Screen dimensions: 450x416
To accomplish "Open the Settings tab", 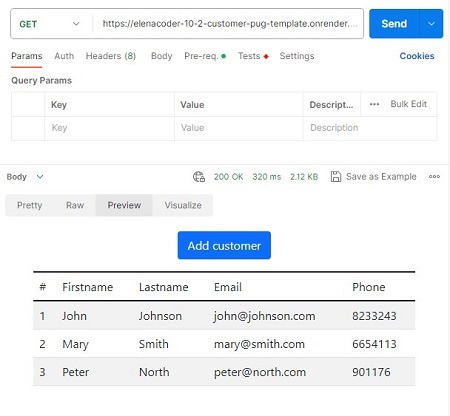I will click(x=297, y=56).
